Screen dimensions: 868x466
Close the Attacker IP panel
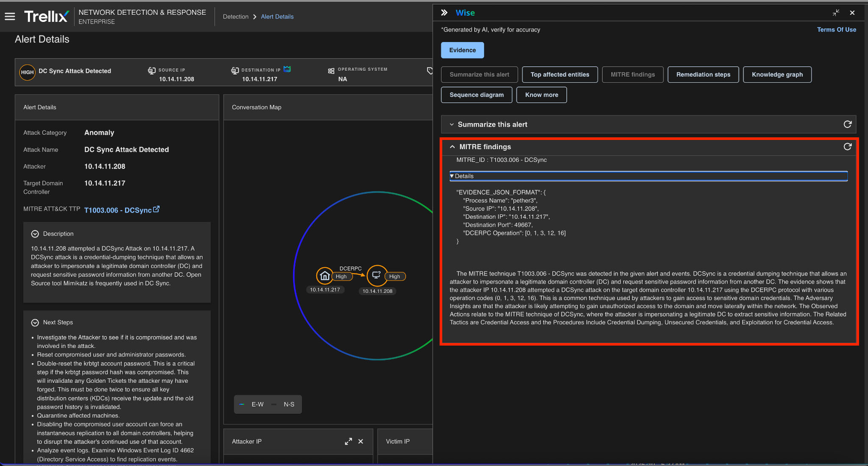pos(361,441)
